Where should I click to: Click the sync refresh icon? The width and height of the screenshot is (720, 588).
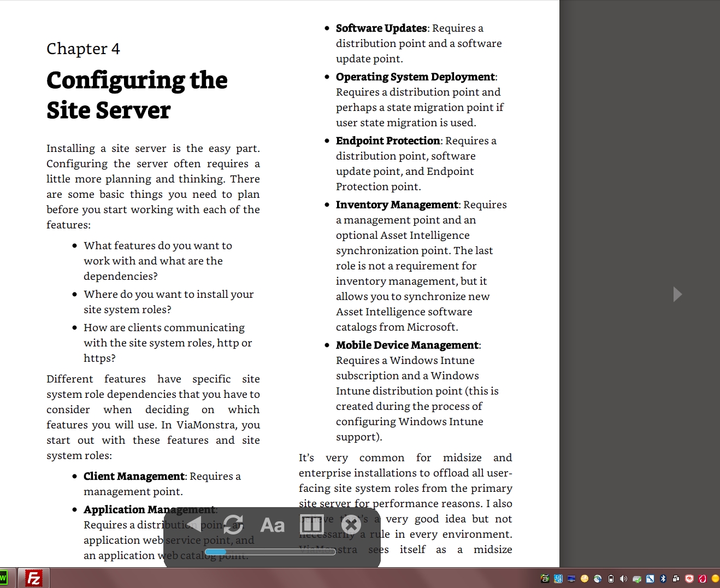click(233, 525)
